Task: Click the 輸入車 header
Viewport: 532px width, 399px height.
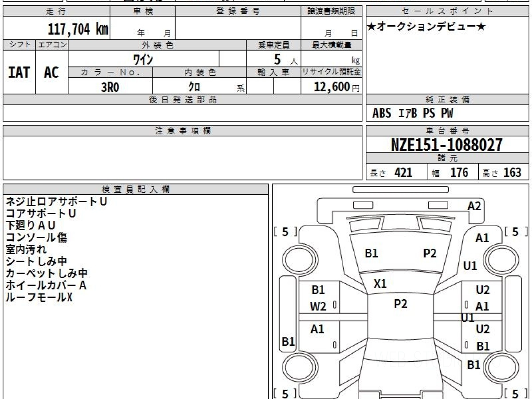Action: coord(274,72)
